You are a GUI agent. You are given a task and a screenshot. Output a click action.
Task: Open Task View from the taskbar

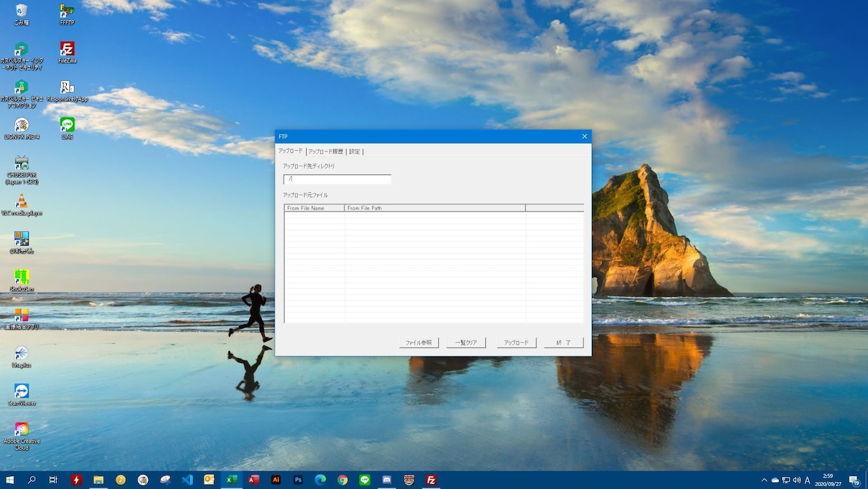click(53, 480)
